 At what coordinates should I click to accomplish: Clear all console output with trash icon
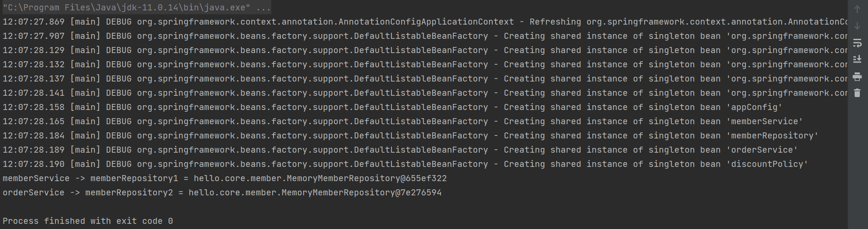pyautogui.click(x=857, y=93)
